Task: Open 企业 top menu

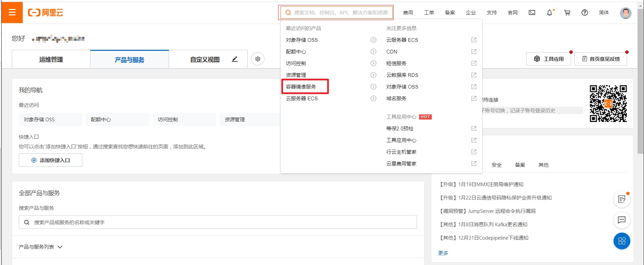Action: pos(471,13)
